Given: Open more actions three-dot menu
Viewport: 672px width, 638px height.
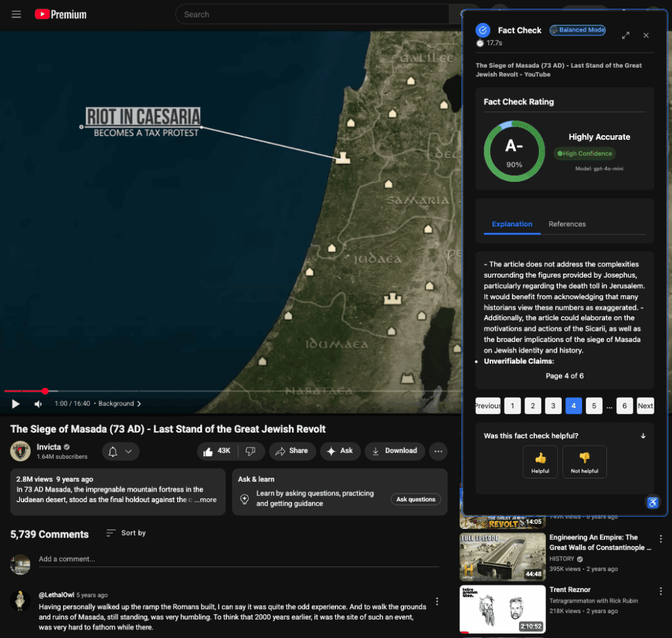Looking at the screenshot, I should click(x=438, y=451).
